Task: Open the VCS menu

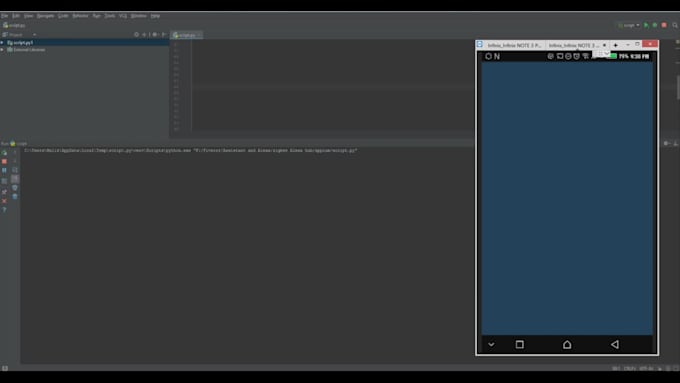Action: click(x=123, y=16)
